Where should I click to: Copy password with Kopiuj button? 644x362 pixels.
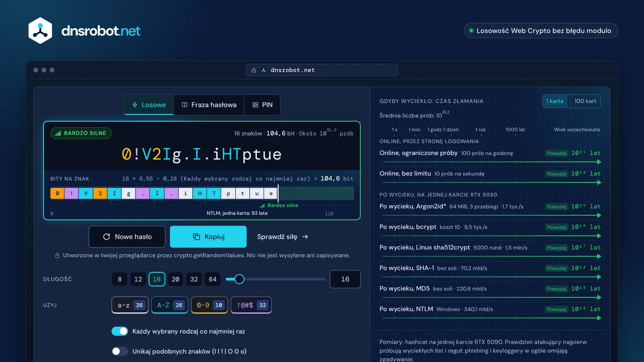(x=208, y=237)
